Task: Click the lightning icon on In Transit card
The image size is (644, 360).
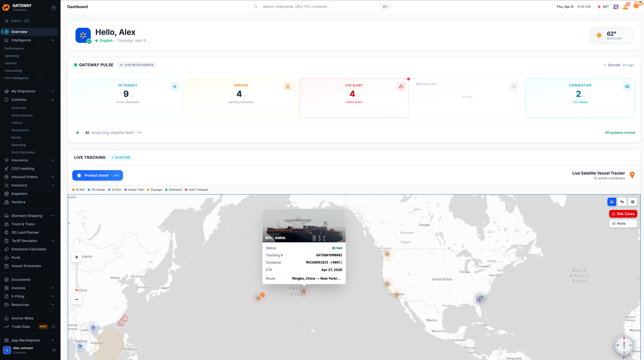Action: [x=175, y=86]
